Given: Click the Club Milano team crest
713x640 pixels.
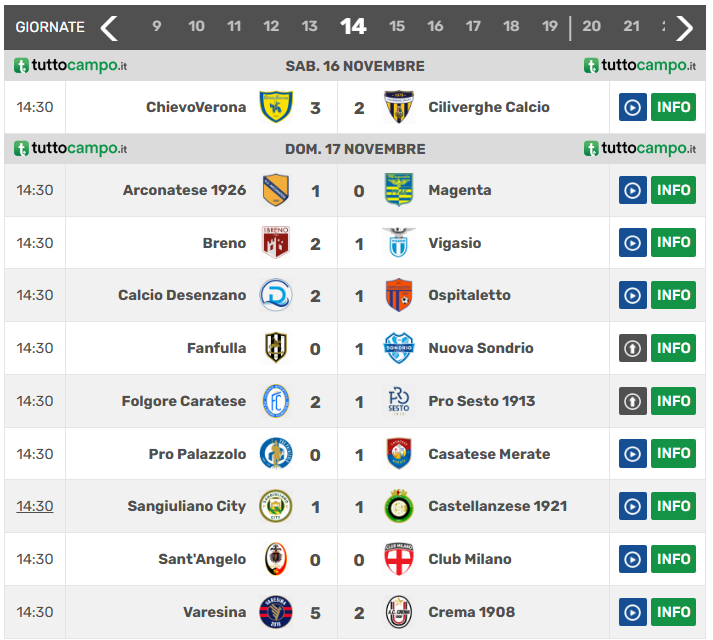Looking at the screenshot, I should point(399,559).
